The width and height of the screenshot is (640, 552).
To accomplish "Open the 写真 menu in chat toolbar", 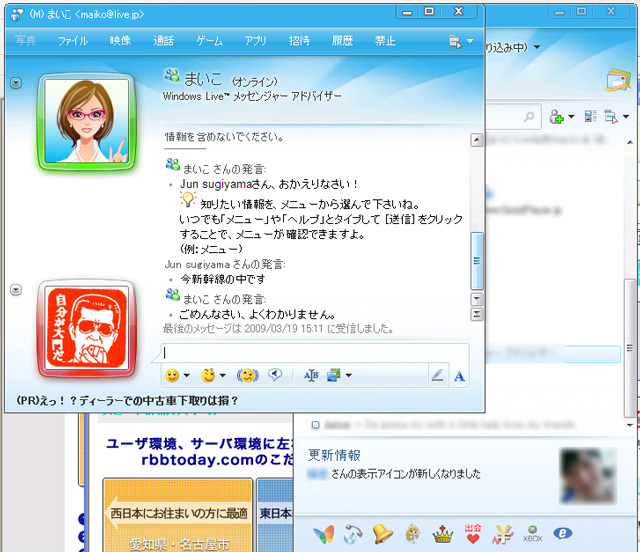I will (25, 40).
